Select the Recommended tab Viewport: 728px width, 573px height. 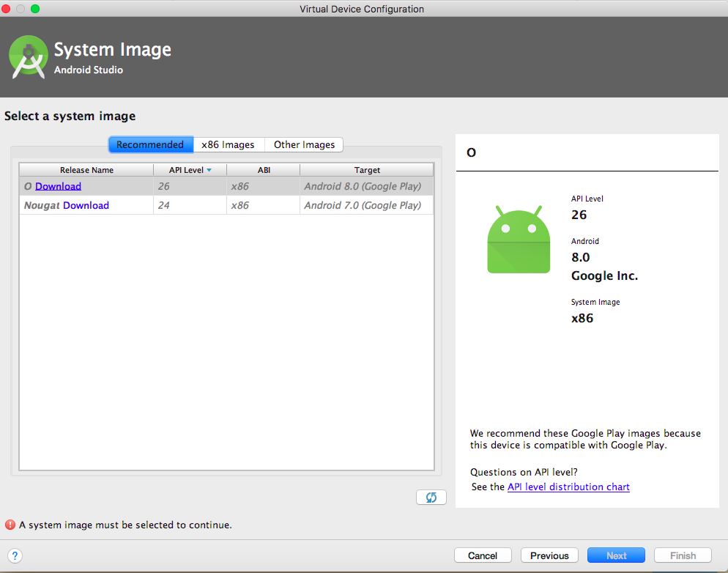[150, 144]
